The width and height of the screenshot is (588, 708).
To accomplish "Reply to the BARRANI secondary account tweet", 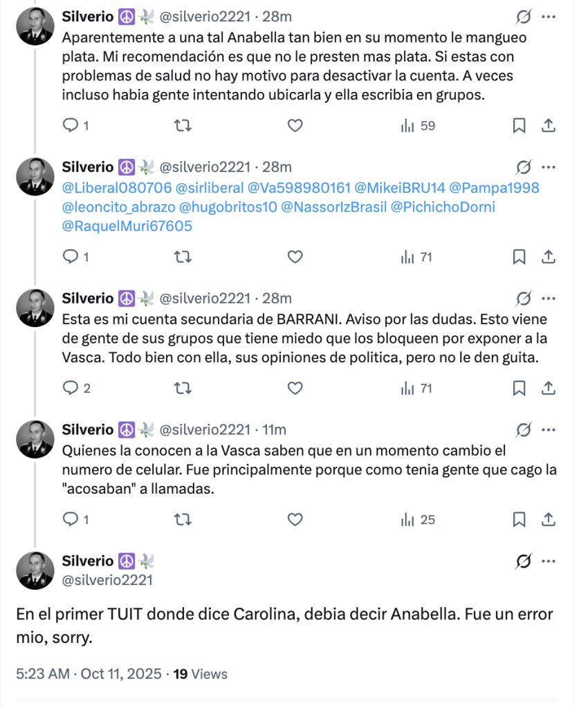I will click(71, 388).
